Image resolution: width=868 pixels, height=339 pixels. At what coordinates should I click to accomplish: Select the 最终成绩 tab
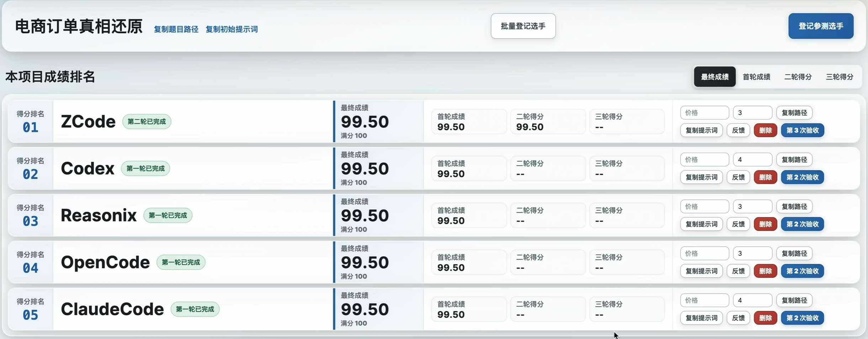click(x=715, y=77)
